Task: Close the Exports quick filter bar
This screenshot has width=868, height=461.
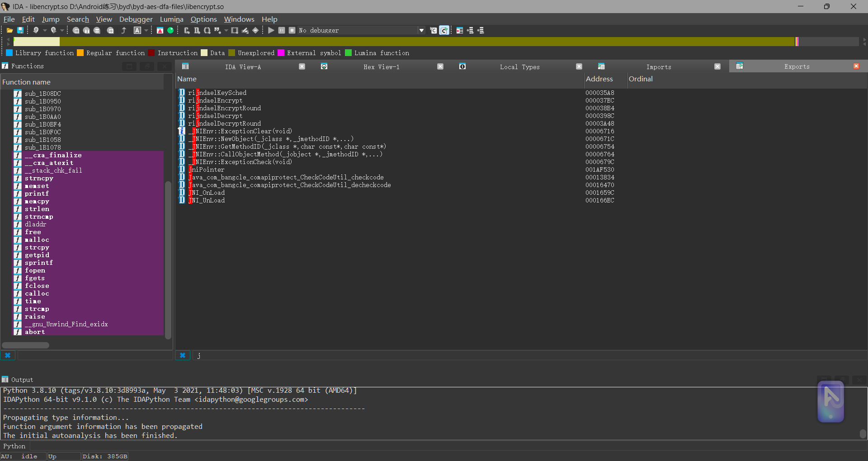Action: click(183, 355)
